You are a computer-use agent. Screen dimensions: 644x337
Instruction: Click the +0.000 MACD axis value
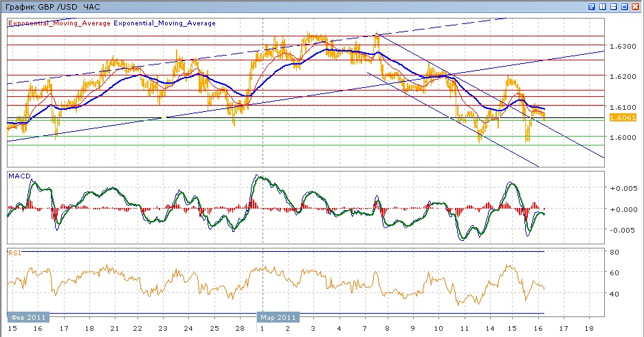[x=623, y=209]
